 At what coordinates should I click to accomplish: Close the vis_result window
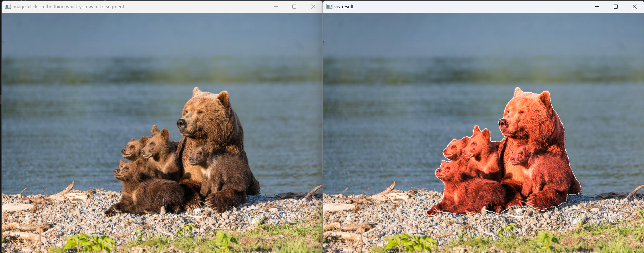635,6
